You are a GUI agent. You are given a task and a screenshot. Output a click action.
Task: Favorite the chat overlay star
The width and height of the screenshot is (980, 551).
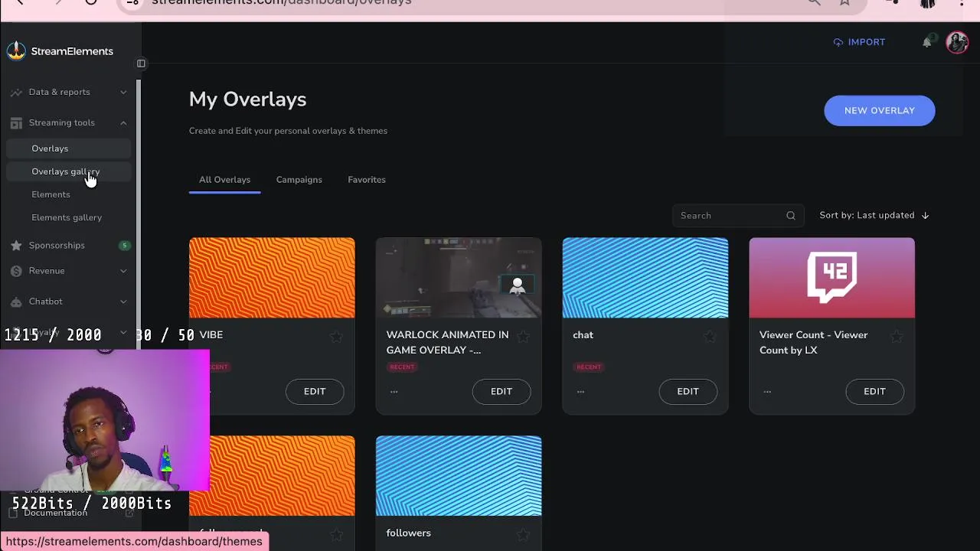click(710, 336)
